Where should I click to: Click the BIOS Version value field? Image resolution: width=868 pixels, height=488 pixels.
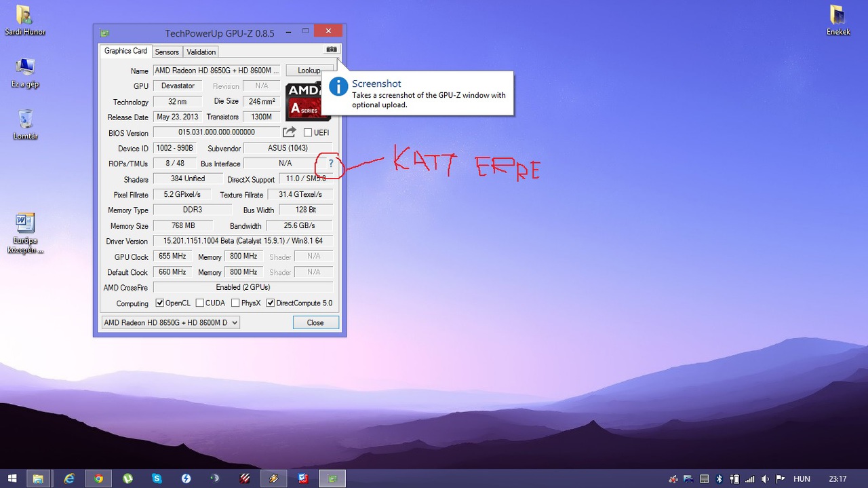tap(217, 132)
